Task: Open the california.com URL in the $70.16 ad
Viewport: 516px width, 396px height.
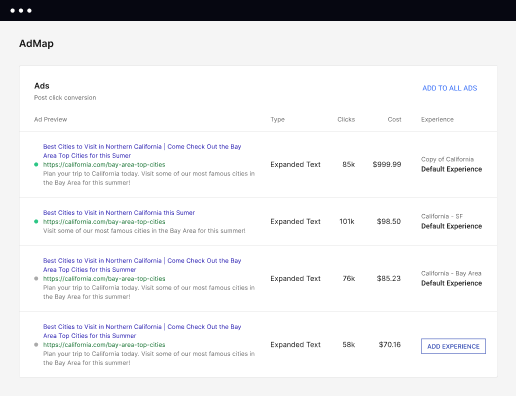Action: (x=104, y=345)
